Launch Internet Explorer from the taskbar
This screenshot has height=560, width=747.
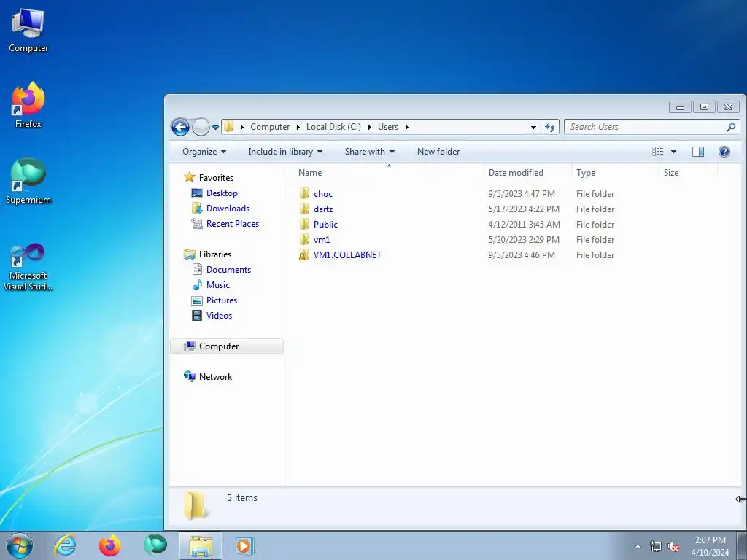point(65,545)
